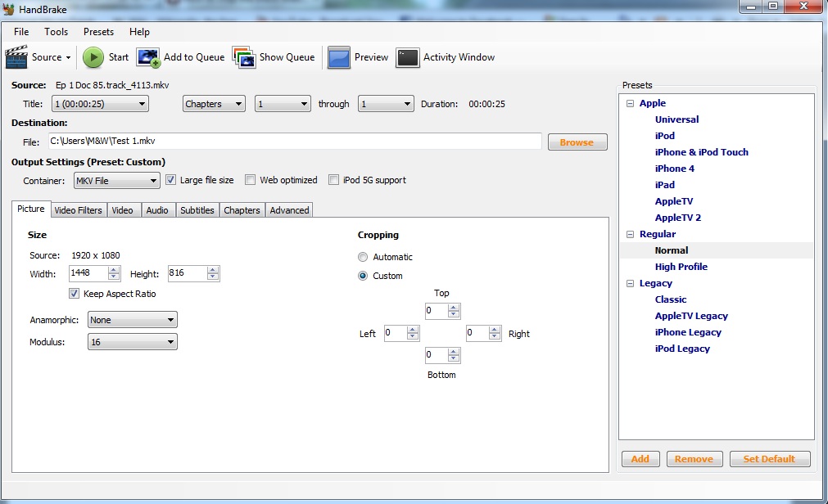Toggle Large file size checkbox
Screen dimensions: 828x504
pyautogui.click(x=170, y=179)
